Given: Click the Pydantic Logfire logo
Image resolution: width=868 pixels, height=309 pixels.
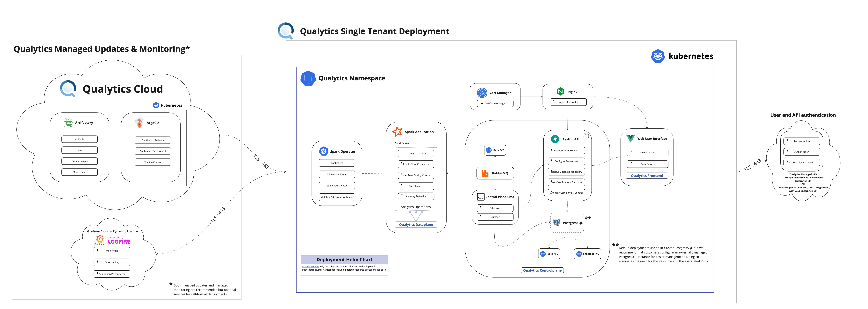Looking at the screenshot, I should coord(119,240).
